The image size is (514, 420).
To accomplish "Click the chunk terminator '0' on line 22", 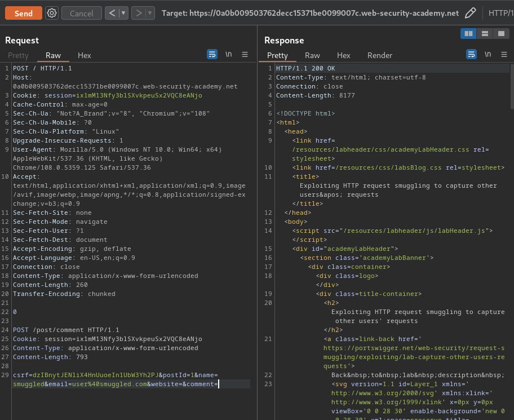I will [15, 312].
